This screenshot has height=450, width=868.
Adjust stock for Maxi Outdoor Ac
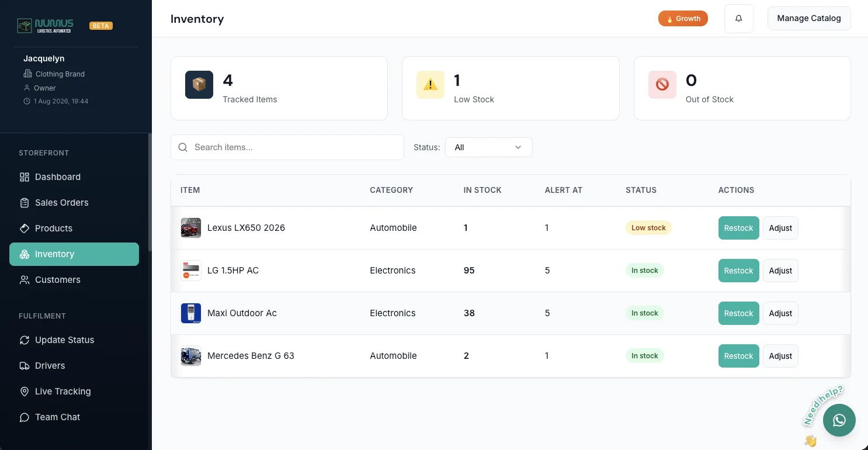[780, 313]
